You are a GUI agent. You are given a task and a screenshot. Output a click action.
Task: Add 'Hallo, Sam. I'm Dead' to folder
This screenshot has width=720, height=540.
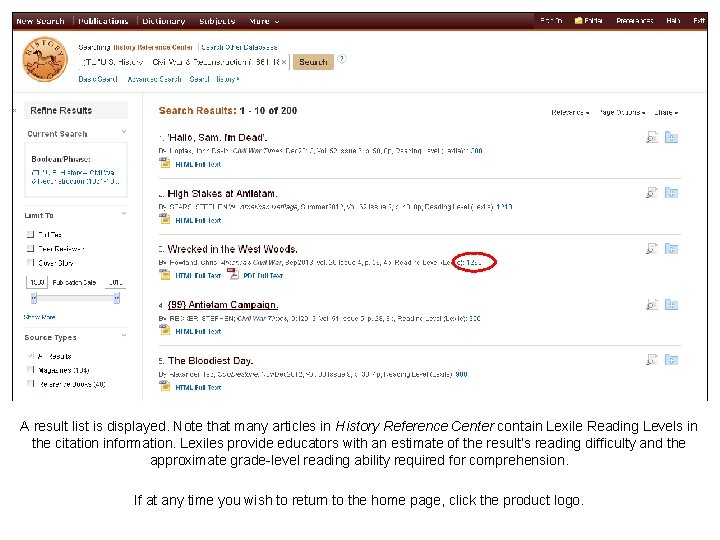671,137
